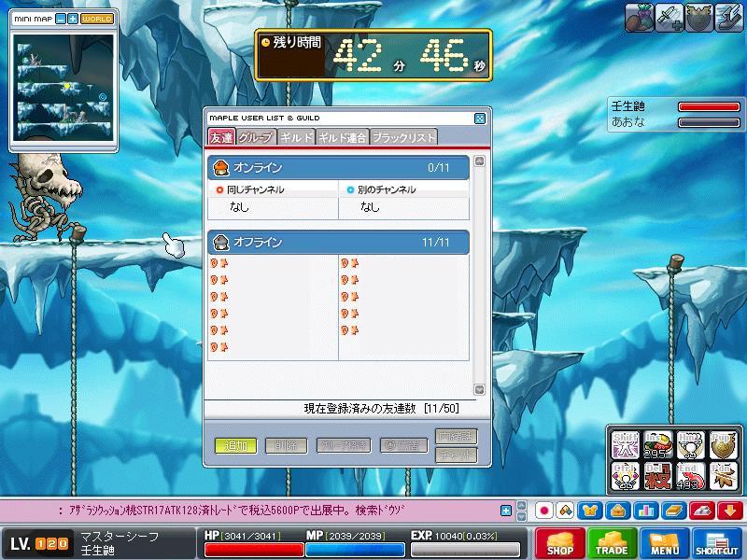This screenshot has width=747, height=560.
Task: Click the mini map view area
Action: 63,87
